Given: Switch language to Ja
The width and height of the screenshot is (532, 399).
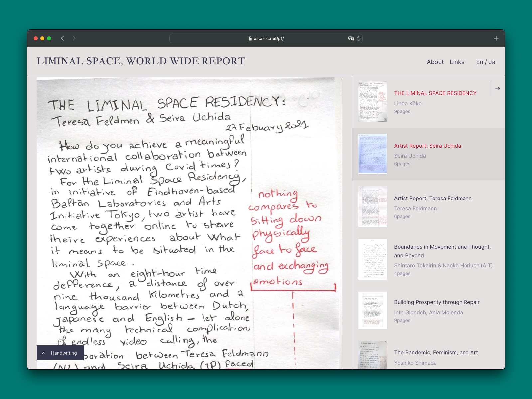Looking at the screenshot, I should point(492,62).
